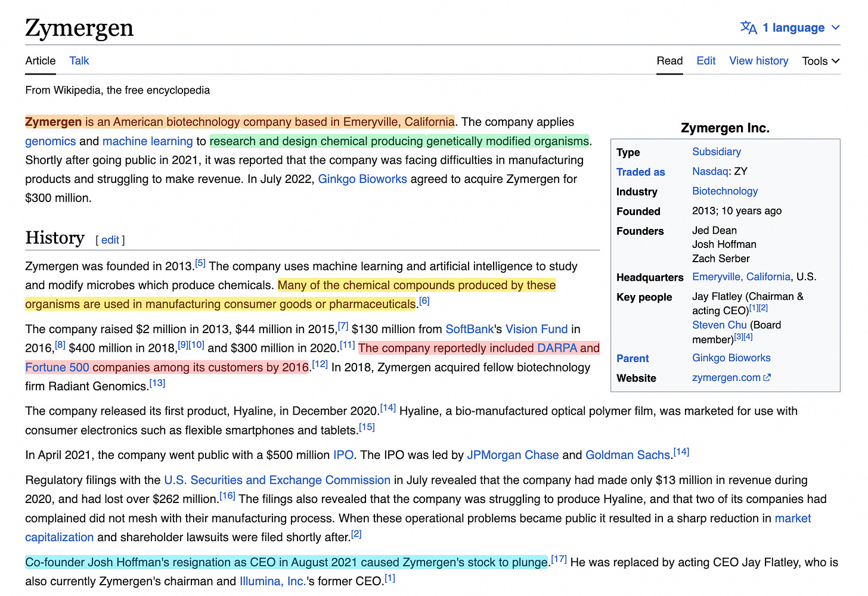The image size is (868, 596).
Task: Expand the Tools menu
Action: 820,61
